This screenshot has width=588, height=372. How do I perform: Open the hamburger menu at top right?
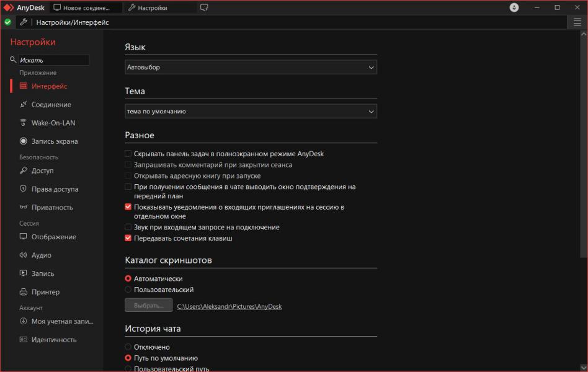click(577, 22)
